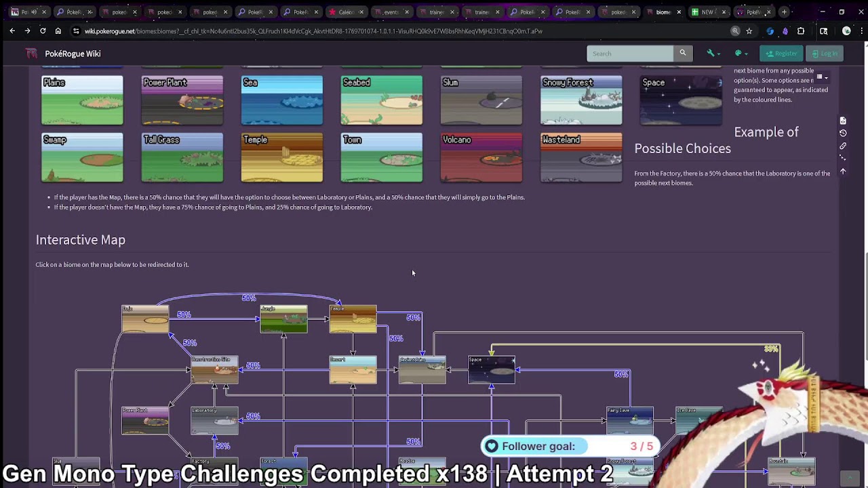Click the Register button

tap(781, 54)
